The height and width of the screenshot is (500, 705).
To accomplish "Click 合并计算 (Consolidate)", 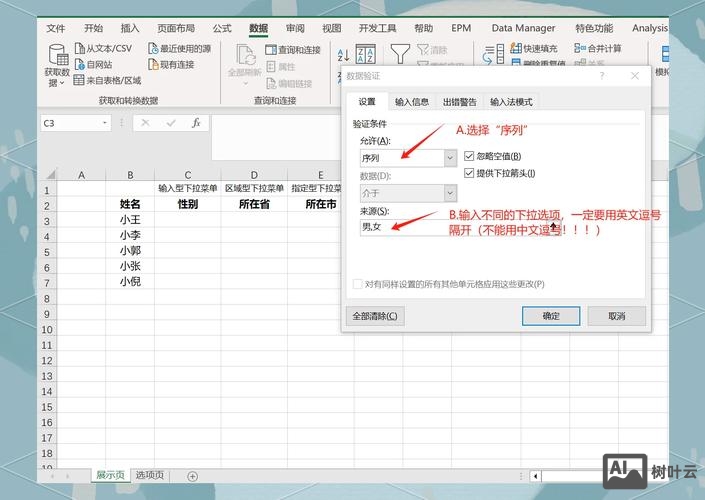I will point(598,48).
